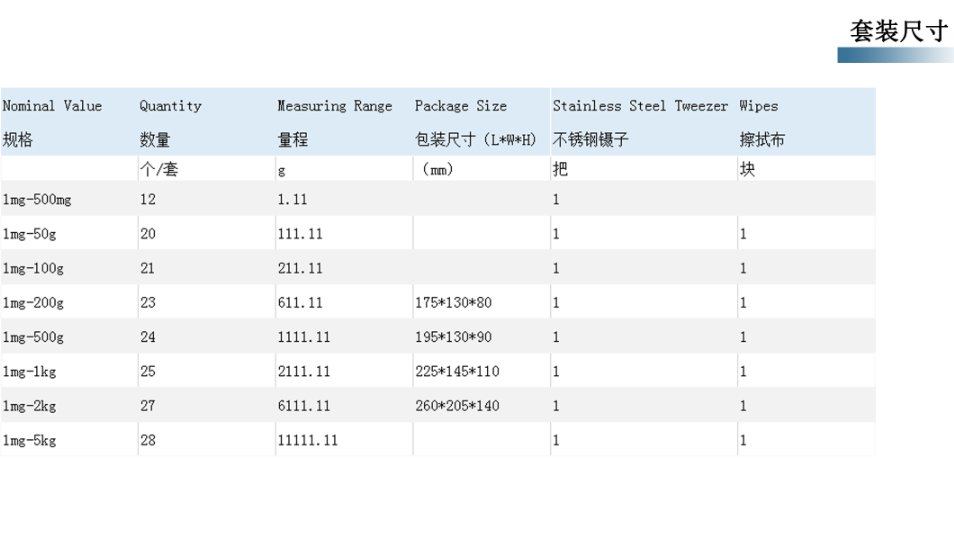Click the Wipes column header
Image resolution: width=954 pixels, height=533 pixels.
point(758,106)
